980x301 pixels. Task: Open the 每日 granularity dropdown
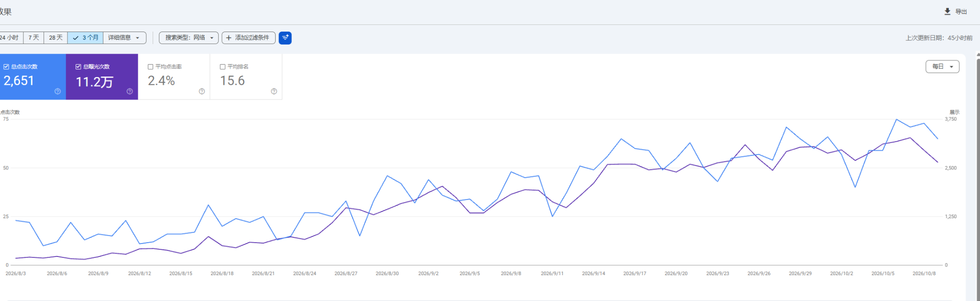click(942, 67)
